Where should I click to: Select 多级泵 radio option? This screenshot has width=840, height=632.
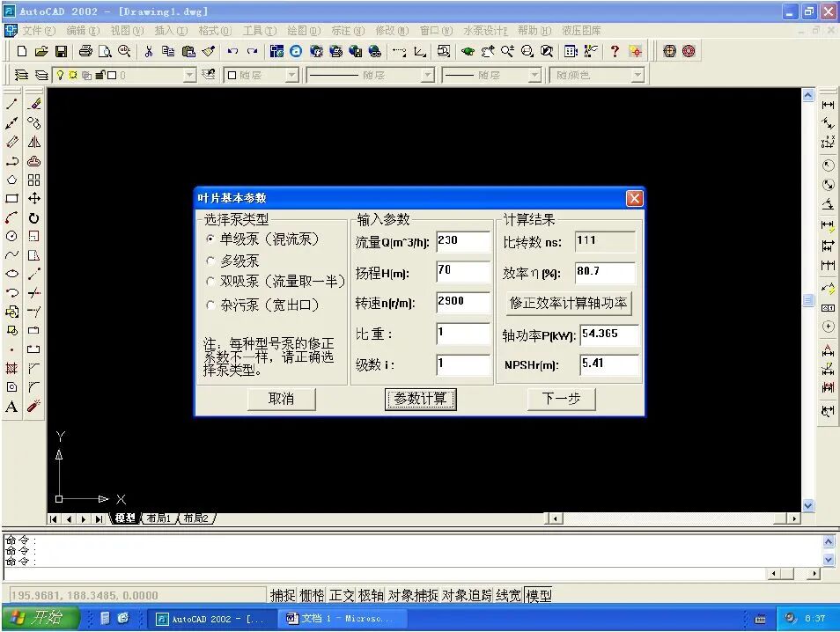(210, 261)
